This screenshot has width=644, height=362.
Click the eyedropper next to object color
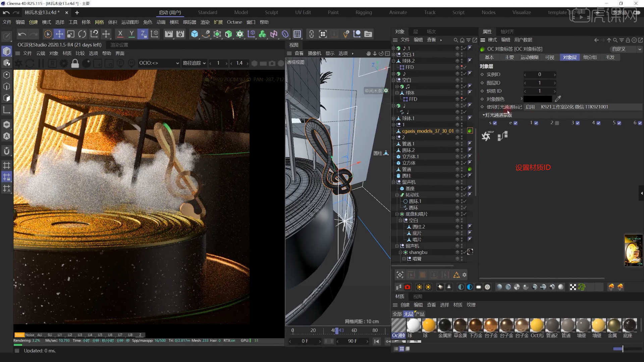click(x=558, y=99)
